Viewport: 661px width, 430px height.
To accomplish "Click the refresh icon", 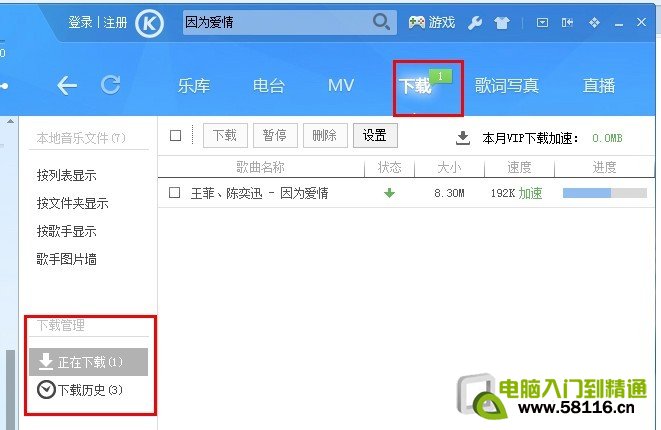I will point(110,85).
